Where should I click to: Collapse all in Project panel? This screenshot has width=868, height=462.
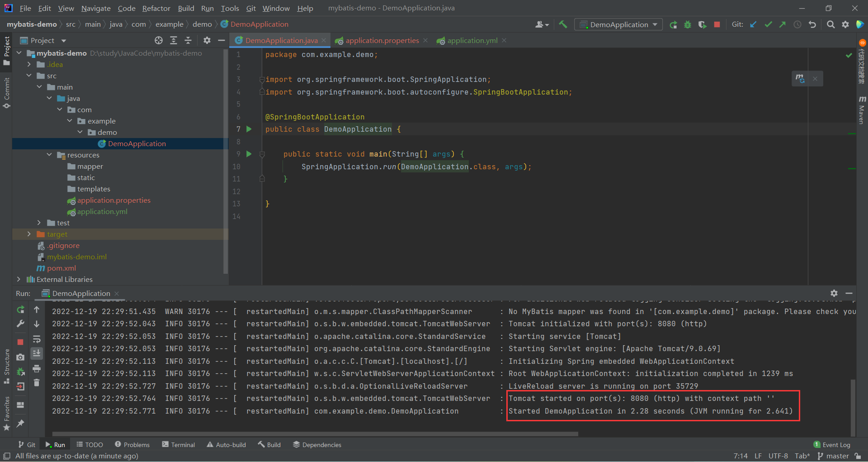tap(188, 40)
